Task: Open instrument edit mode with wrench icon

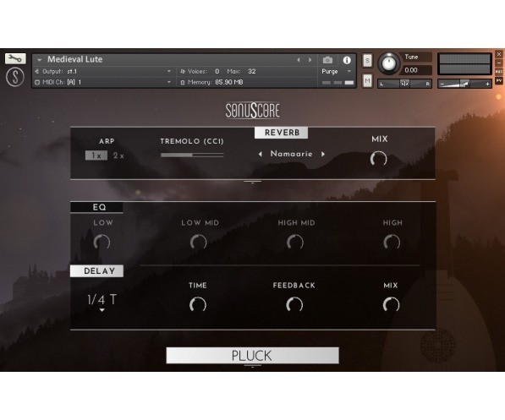Action: [15, 58]
